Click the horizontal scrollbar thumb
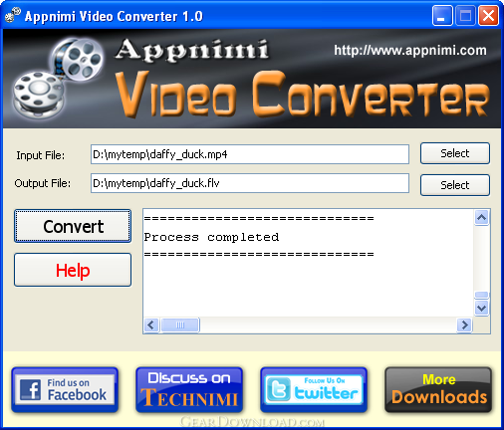The width and height of the screenshot is (504, 430). coord(180,324)
